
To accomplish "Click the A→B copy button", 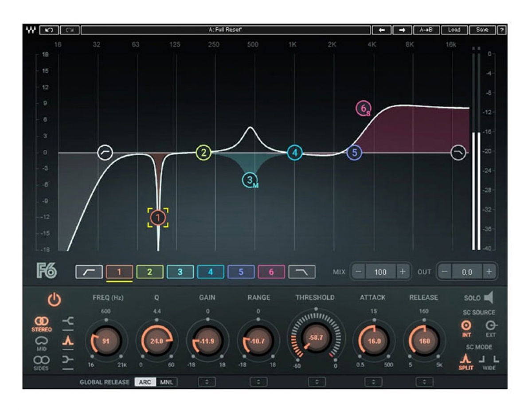I will point(426,30).
